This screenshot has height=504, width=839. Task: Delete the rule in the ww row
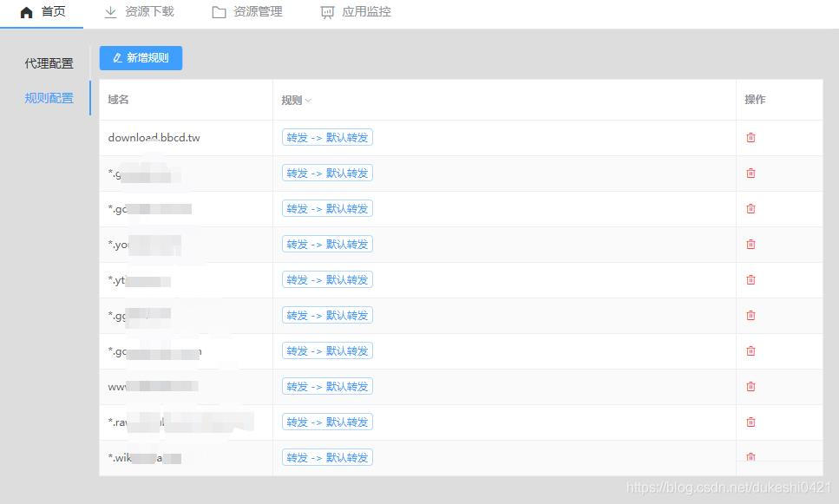coord(751,386)
